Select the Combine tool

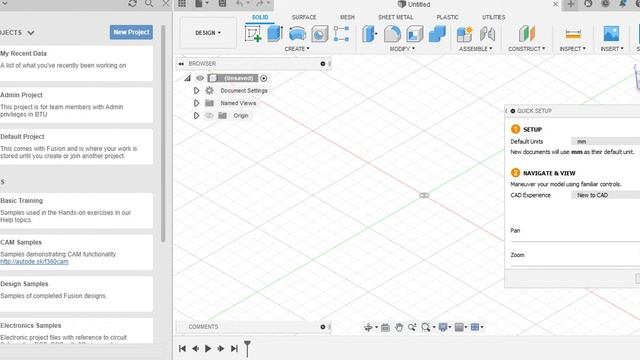[437, 34]
